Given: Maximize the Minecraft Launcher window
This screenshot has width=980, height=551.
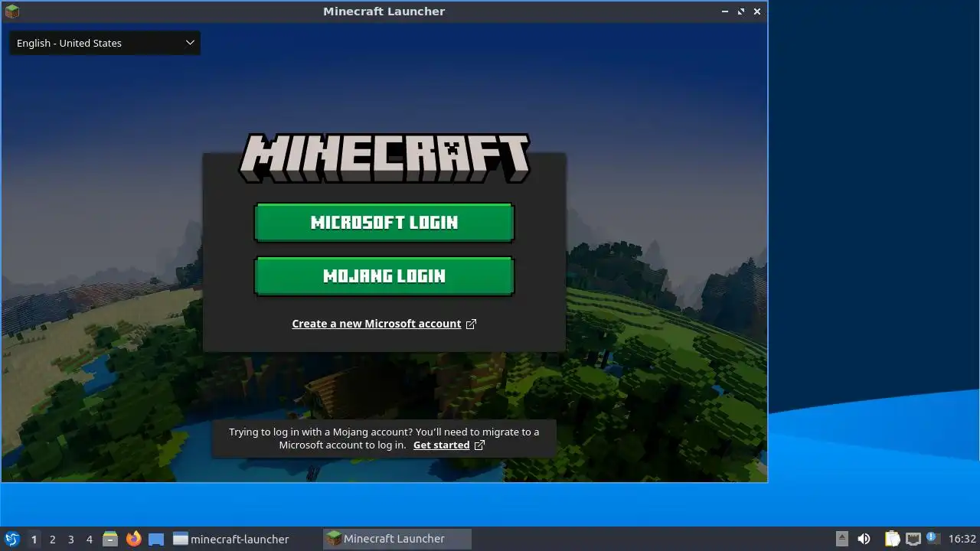Looking at the screenshot, I should click(x=741, y=11).
